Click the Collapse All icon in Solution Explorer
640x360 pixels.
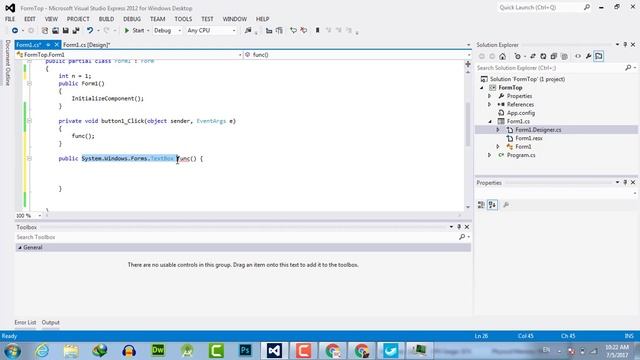(554, 56)
